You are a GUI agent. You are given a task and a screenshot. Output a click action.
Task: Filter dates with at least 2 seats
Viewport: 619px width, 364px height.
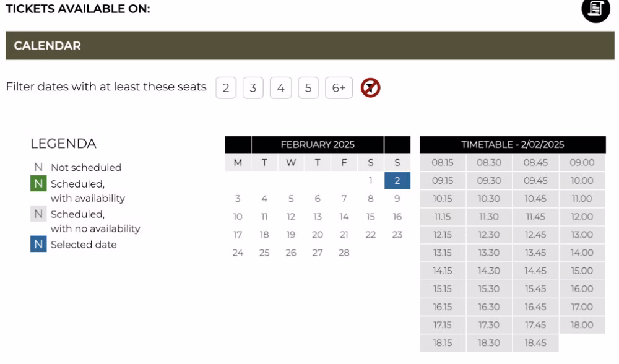226,88
